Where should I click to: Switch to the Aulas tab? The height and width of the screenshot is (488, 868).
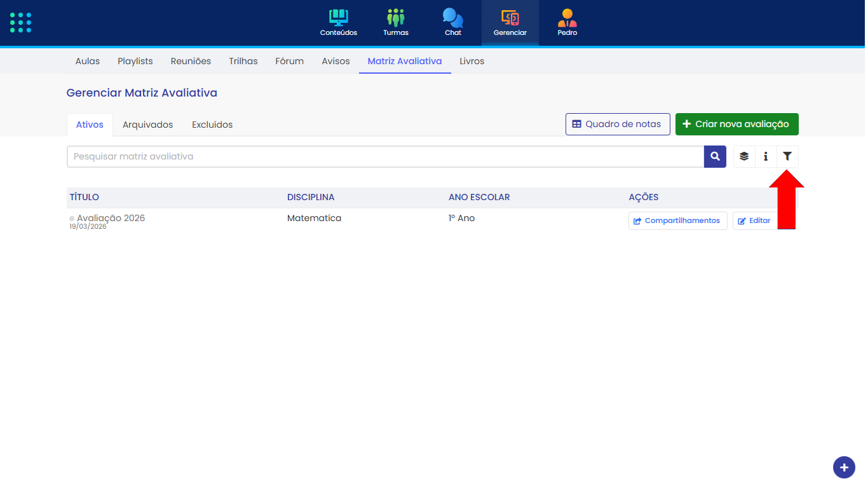[88, 61]
